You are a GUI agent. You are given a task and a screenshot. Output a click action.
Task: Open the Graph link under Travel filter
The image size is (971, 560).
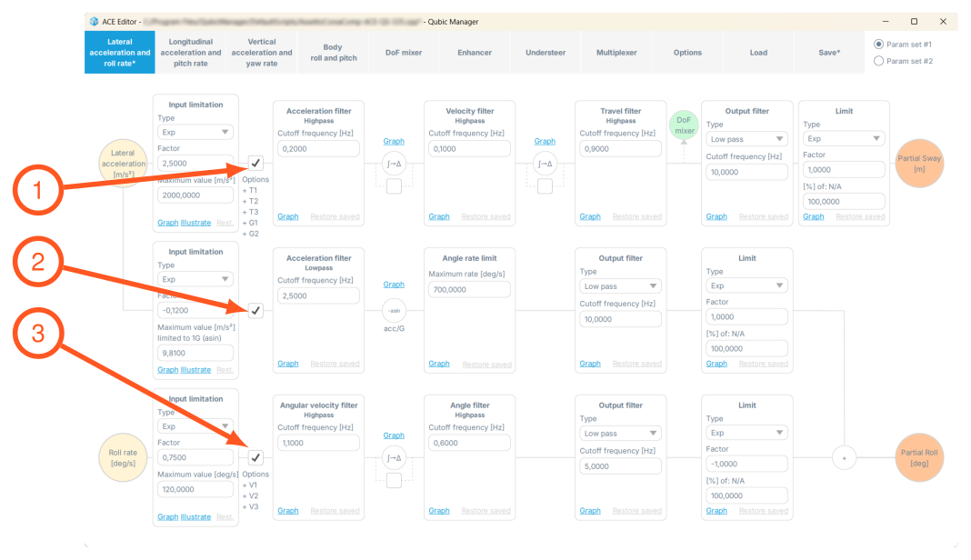[590, 216]
